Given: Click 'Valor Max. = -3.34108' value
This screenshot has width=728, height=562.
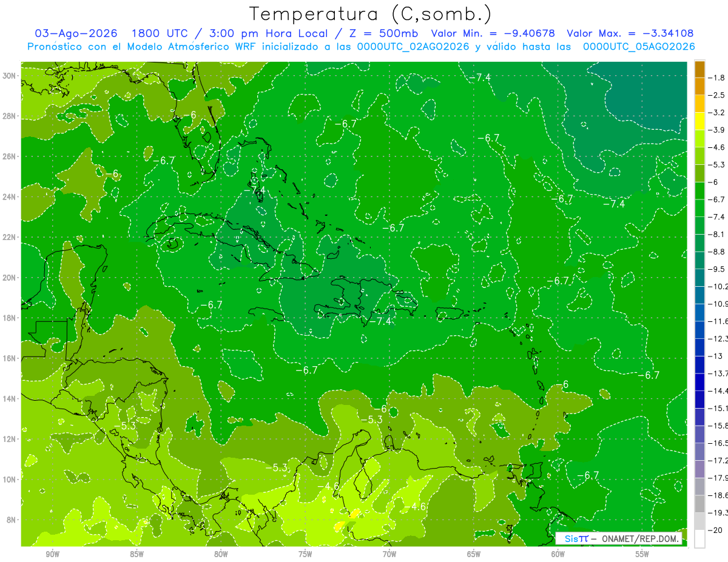Looking at the screenshot, I should [630, 33].
